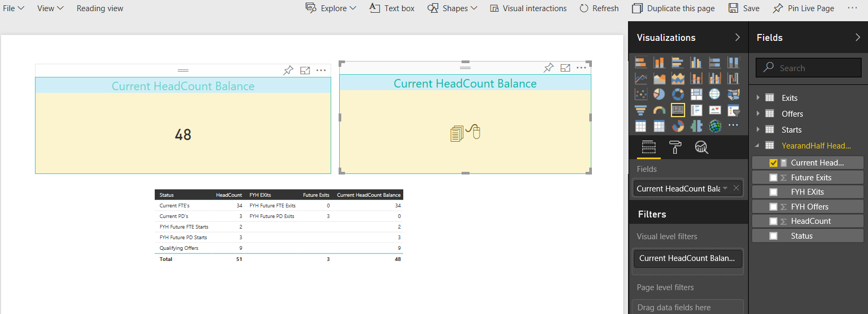The height and width of the screenshot is (314, 868).
Task: Select the filled map visualization
Action: 733,94
